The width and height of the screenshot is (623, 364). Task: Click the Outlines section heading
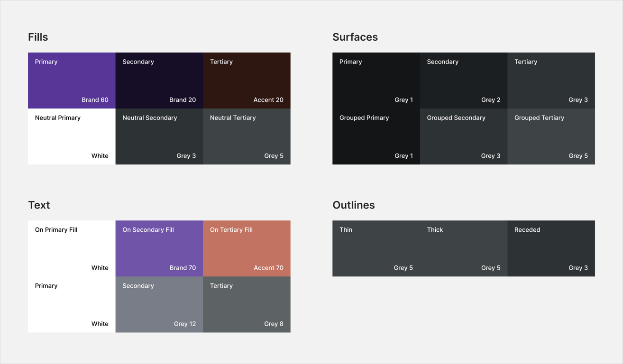pos(354,205)
